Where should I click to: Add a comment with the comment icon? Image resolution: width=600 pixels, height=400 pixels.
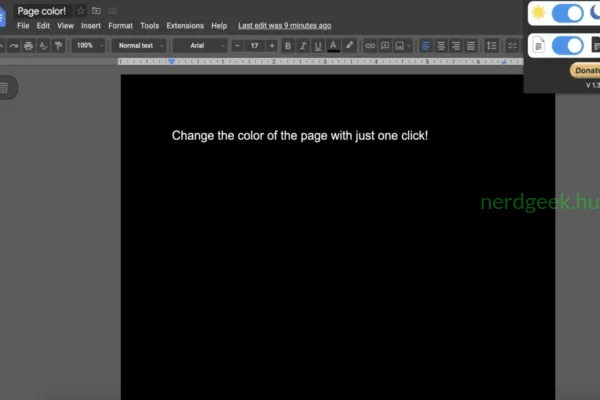[x=385, y=46]
